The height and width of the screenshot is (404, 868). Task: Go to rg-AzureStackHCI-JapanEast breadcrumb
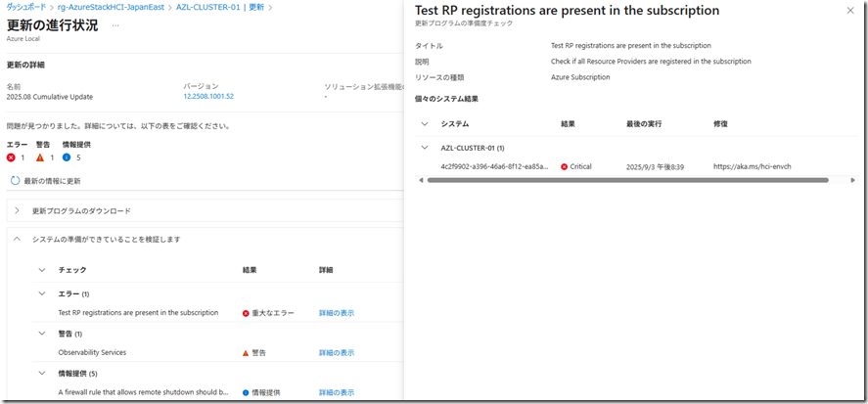(x=112, y=8)
